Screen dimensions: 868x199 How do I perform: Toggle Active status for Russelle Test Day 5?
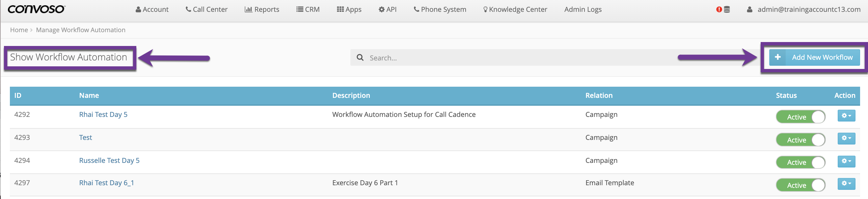(x=800, y=162)
